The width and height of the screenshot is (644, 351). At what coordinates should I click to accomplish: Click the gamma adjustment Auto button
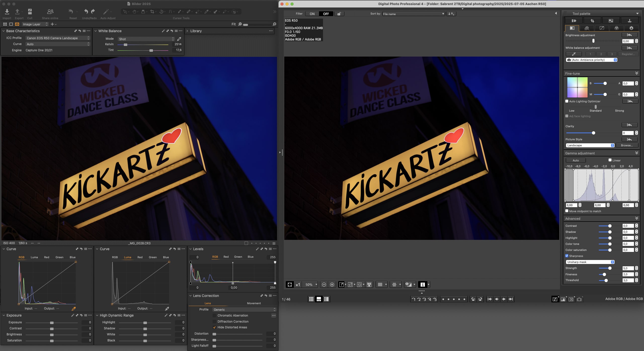point(576,160)
